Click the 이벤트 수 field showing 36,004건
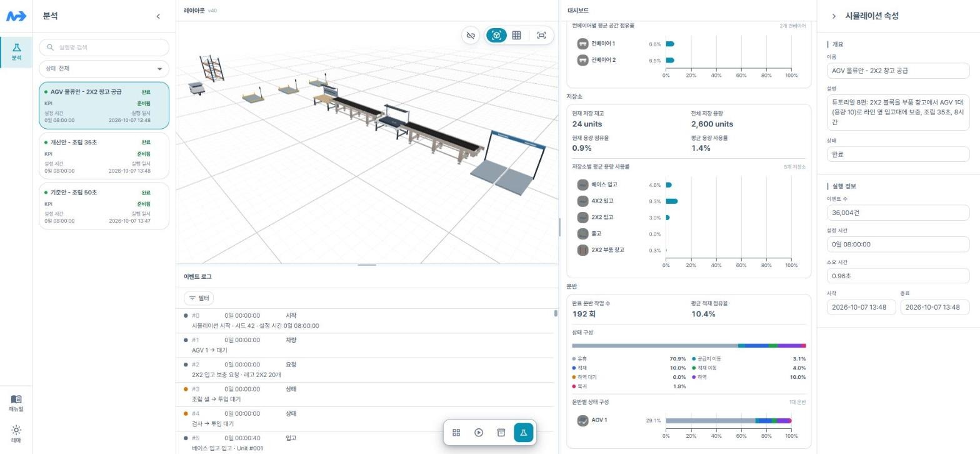Screen dimensions: 980x454 pos(898,213)
